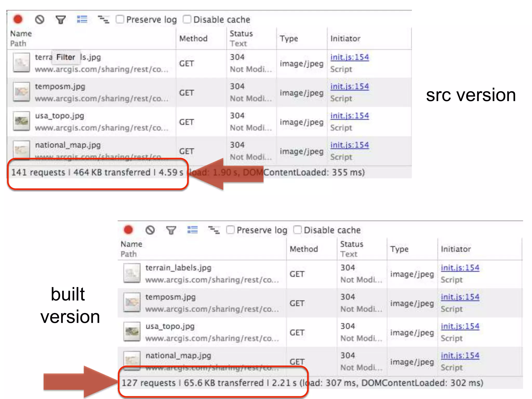Image resolution: width=532 pixels, height=399 pixels.
Task: Sort by Initiator column in top panel
Action: (x=345, y=38)
